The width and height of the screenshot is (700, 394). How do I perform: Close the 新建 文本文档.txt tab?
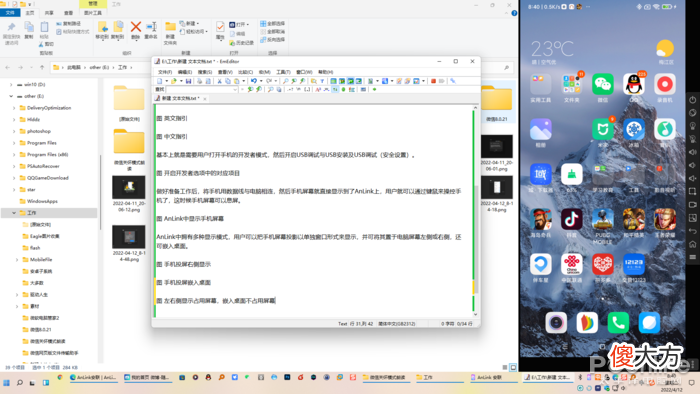205,99
